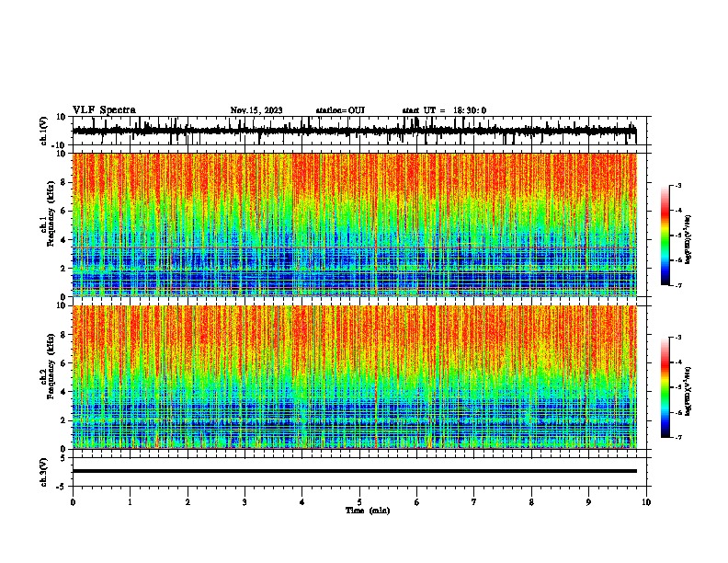Screen dimensions: 728x563
Task: Click the ch.1 spectrogram color scale bar
Action: tap(665, 236)
